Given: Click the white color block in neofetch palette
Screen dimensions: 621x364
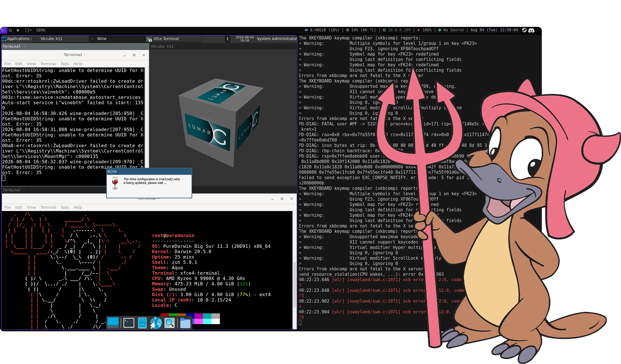Looking at the screenshot, I should click(x=216, y=321).
